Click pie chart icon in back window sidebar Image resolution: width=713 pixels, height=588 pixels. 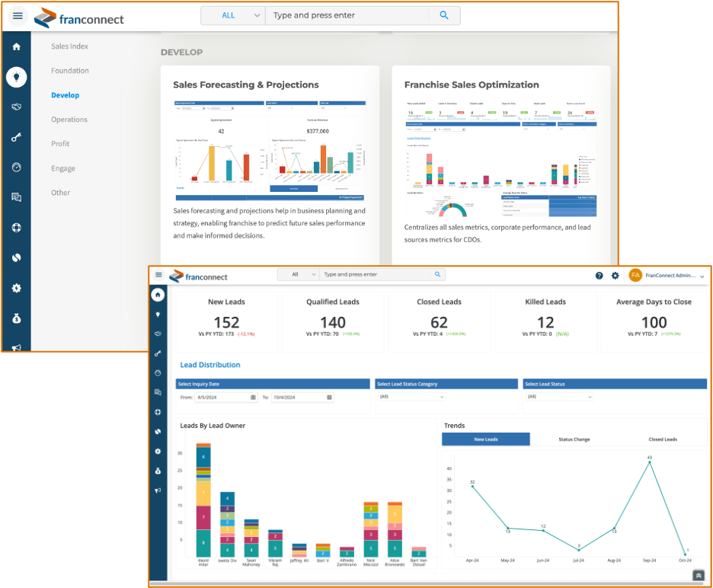point(16,258)
